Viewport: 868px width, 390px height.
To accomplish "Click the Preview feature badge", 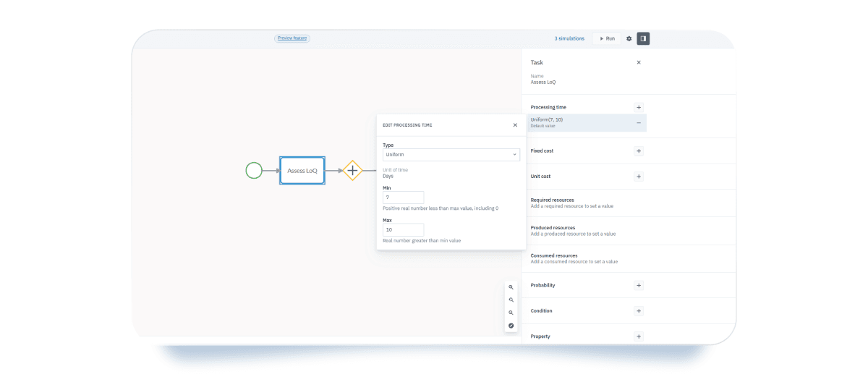I will click(x=292, y=38).
